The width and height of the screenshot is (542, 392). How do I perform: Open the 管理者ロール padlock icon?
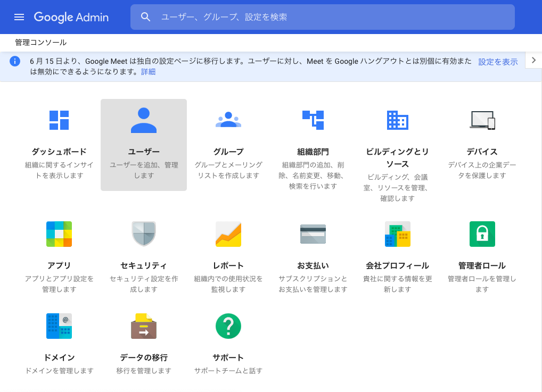point(482,234)
